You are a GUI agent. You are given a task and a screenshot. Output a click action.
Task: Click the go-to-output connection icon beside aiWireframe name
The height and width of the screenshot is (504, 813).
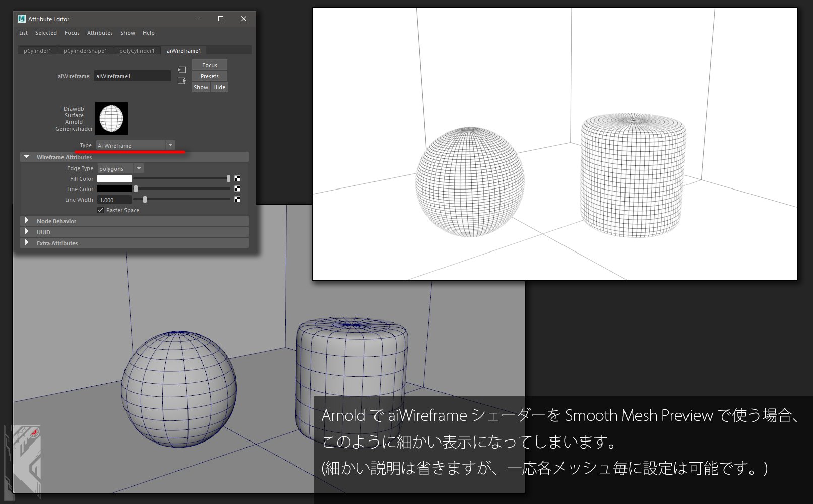[182, 81]
